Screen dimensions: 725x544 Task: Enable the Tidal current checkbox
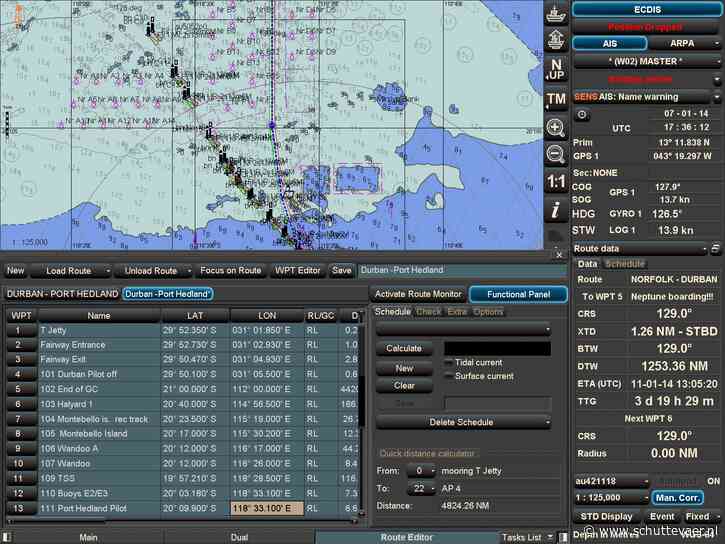pyautogui.click(x=450, y=362)
